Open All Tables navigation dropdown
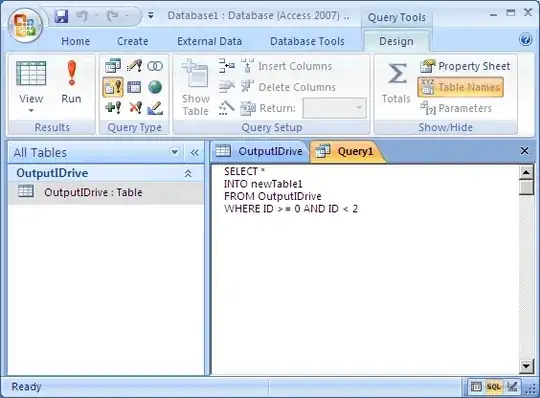The width and height of the screenshot is (540, 398). [x=175, y=152]
